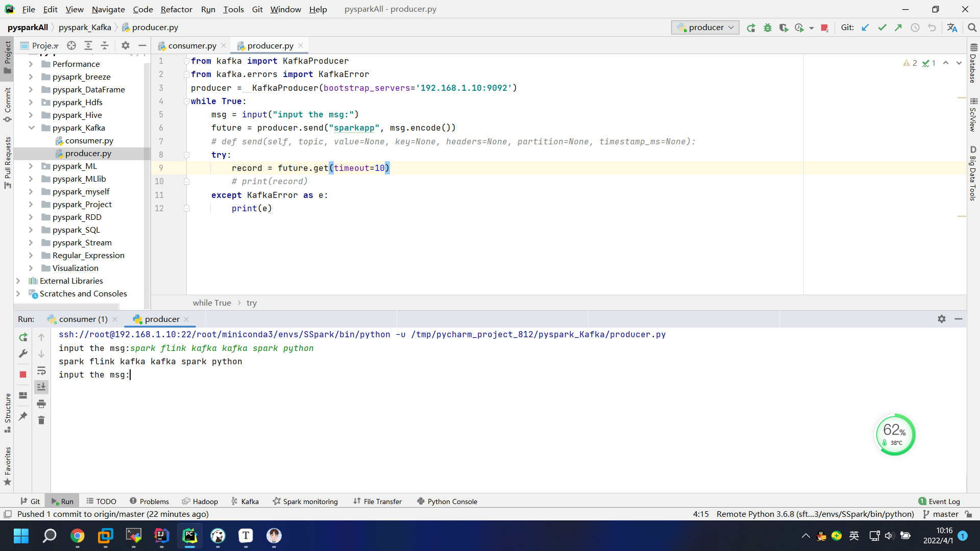Toggle pin tab in Run panel
Viewport: 980px width, 551px height.
(23, 416)
